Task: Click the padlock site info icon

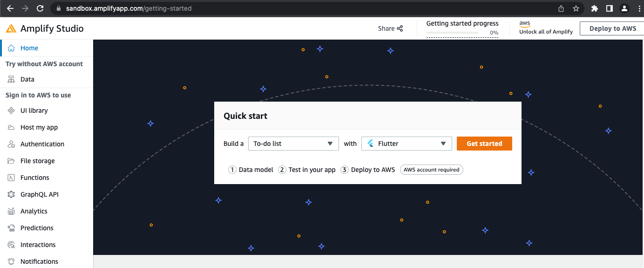Action: point(58,8)
